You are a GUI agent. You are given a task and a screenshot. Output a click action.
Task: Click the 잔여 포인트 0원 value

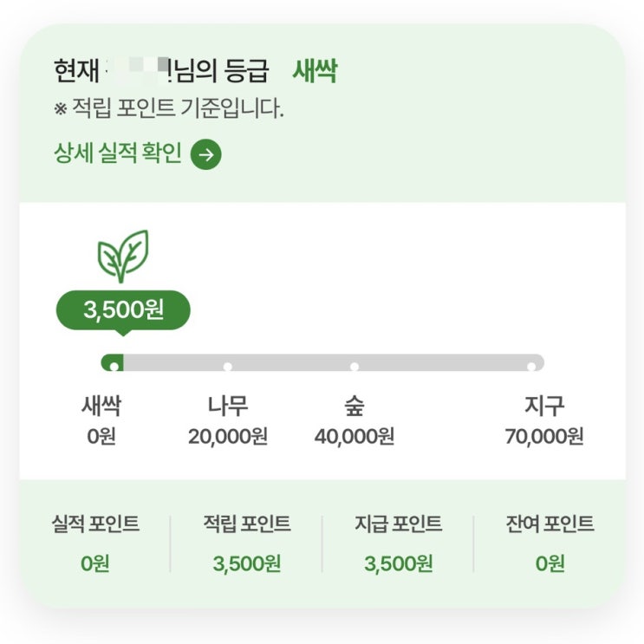point(550,563)
